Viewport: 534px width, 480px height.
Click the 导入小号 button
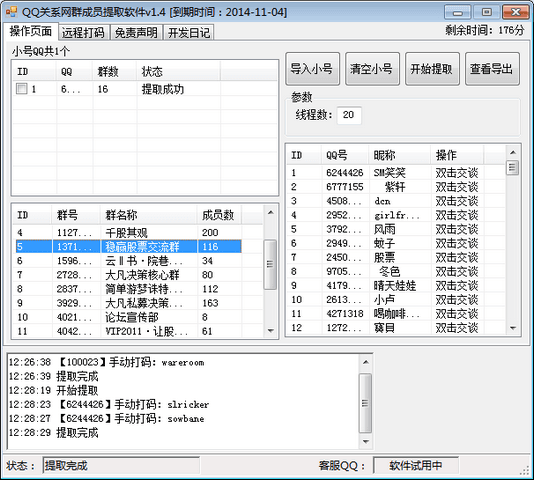(312, 68)
